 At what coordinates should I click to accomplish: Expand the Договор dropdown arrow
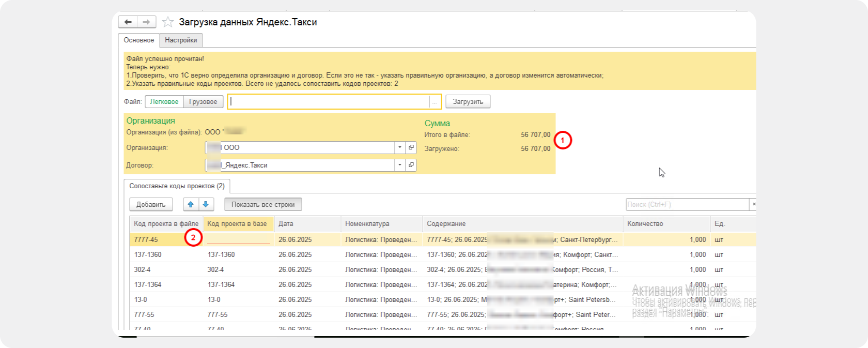(400, 165)
